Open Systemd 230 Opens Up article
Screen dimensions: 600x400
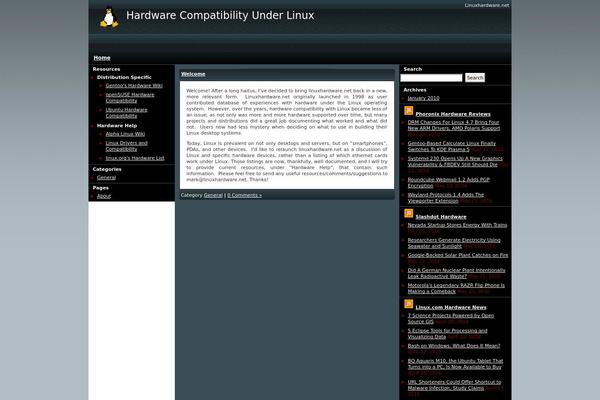(x=455, y=162)
